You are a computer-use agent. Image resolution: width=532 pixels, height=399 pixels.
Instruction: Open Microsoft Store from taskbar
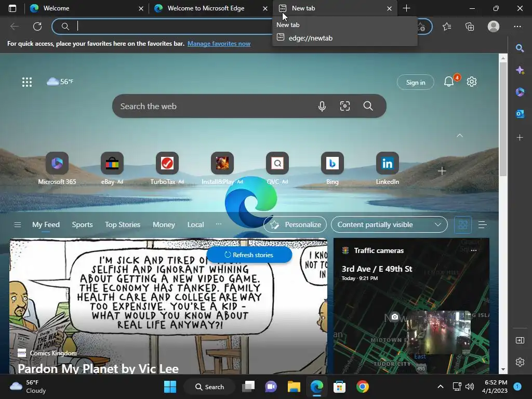coord(339,387)
